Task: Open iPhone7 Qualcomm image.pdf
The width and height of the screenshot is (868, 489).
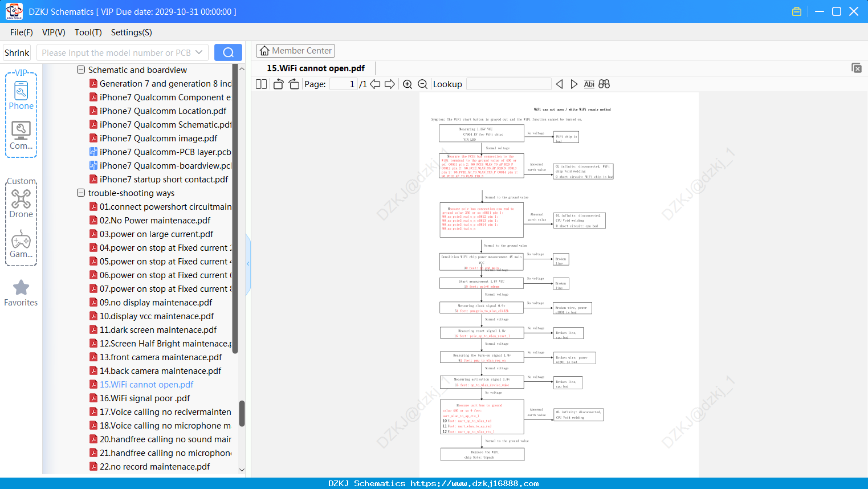Action: (153, 138)
